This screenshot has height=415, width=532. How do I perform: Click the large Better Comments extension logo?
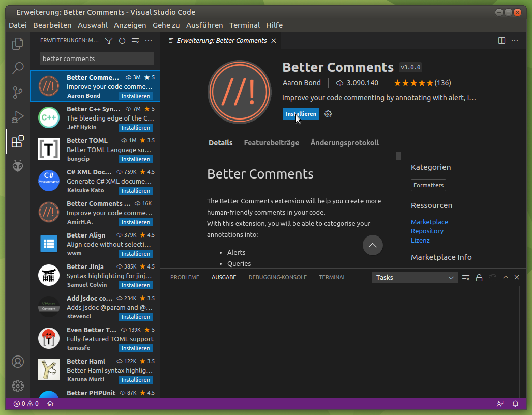(240, 92)
